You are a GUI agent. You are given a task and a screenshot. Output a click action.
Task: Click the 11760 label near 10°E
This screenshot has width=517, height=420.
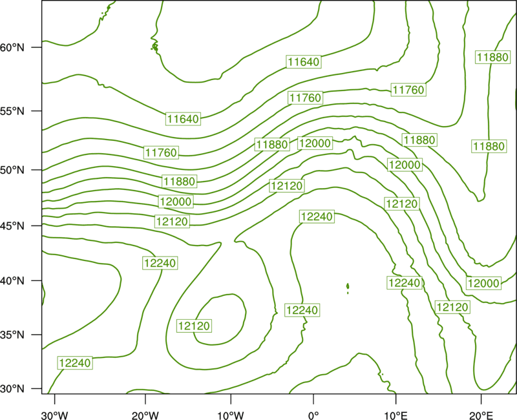[408, 90]
